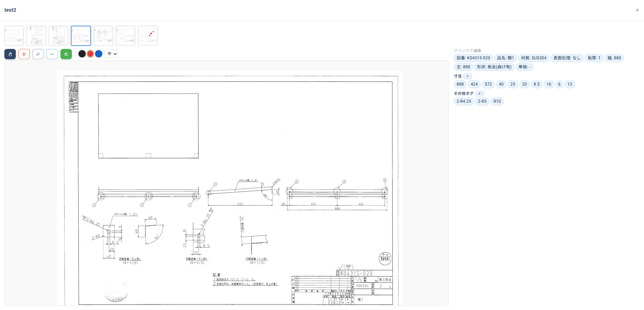Image resolution: width=644 pixels, height=310 pixels.
Task: Open the seventh thumbnail with red dots
Action: 148,36
